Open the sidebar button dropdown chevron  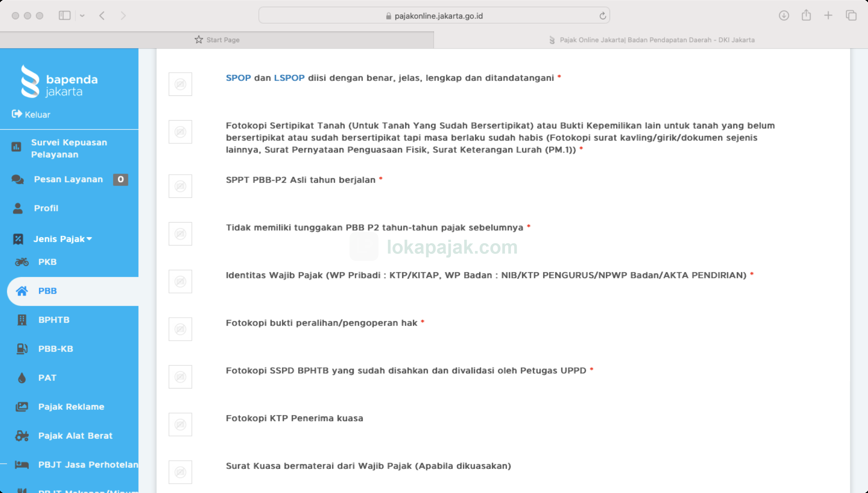pyautogui.click(x=82, y=16)
